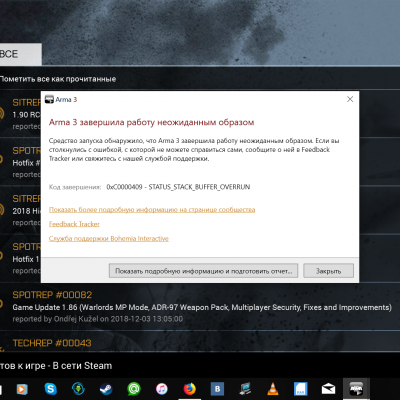
Task: Select the Arma 3 launcher taskbar icon
Action: (356, 389)
